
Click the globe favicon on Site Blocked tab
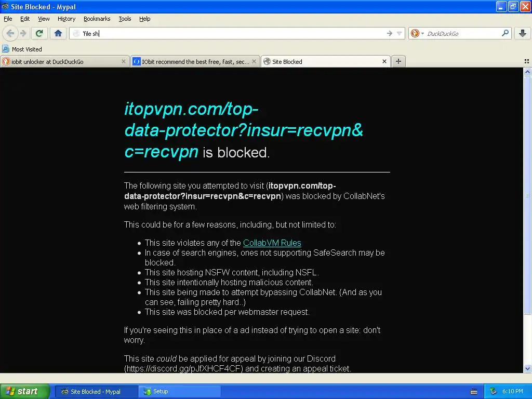(267, 61)
